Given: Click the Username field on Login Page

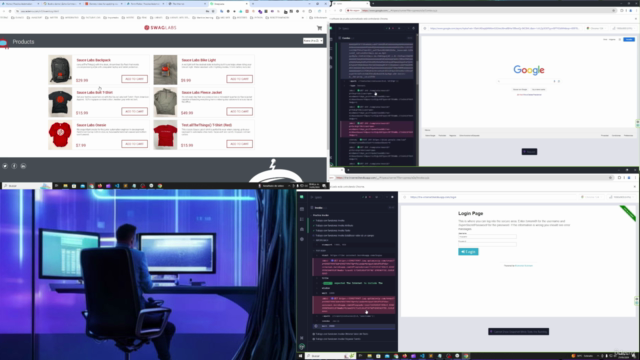Looking at the screenshot, I should click(487, 236).
